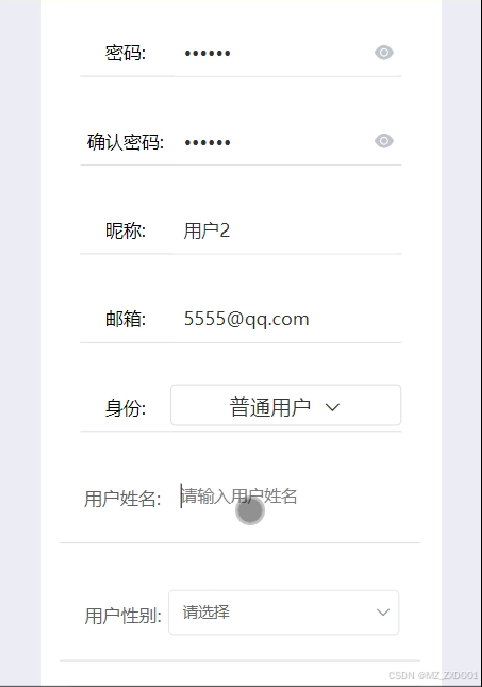Viewport: 482px width, 687px height.
Task: Open the 用户性别 请选择 dropdown
Action: (x=284, y=613)
